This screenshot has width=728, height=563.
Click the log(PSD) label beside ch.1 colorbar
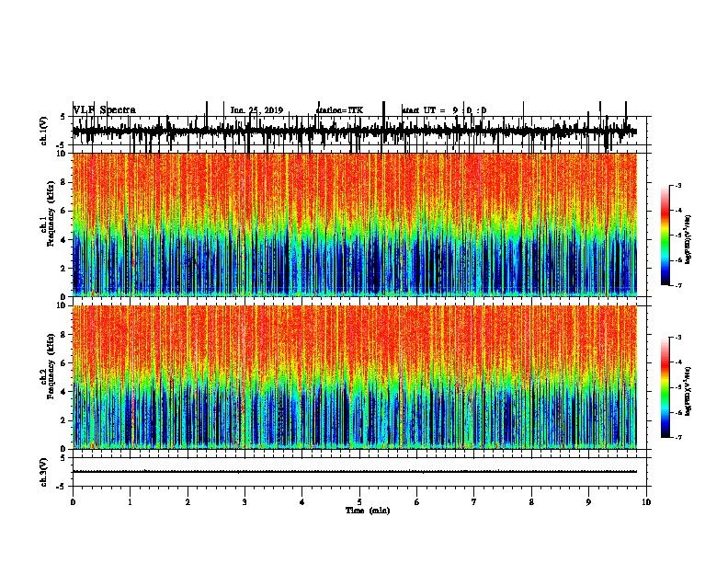coord(688,239)
